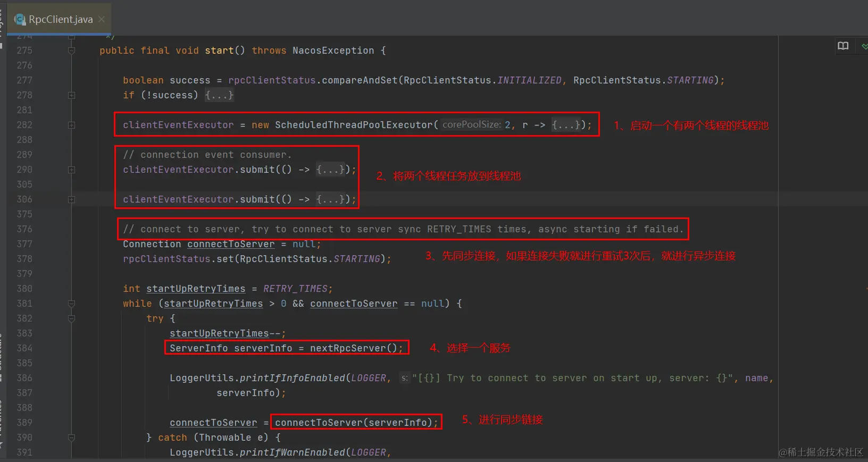Click serverInfo argument on line 387
The image size is (868, 462).
pos(246,393)
